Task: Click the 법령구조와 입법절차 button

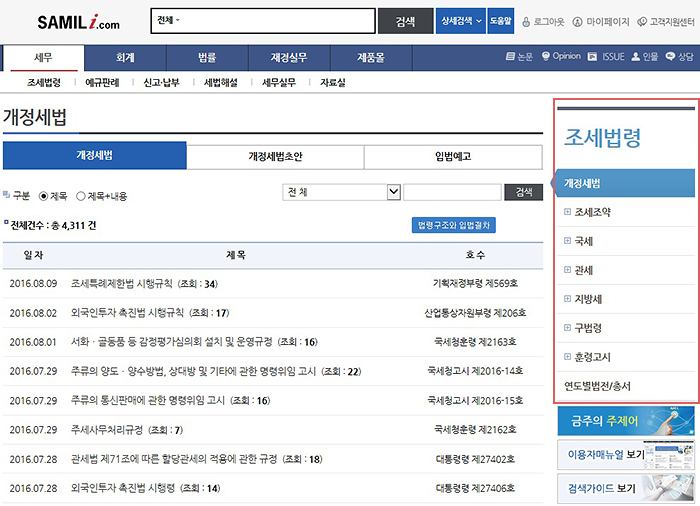Action: (x=454, y=225)
